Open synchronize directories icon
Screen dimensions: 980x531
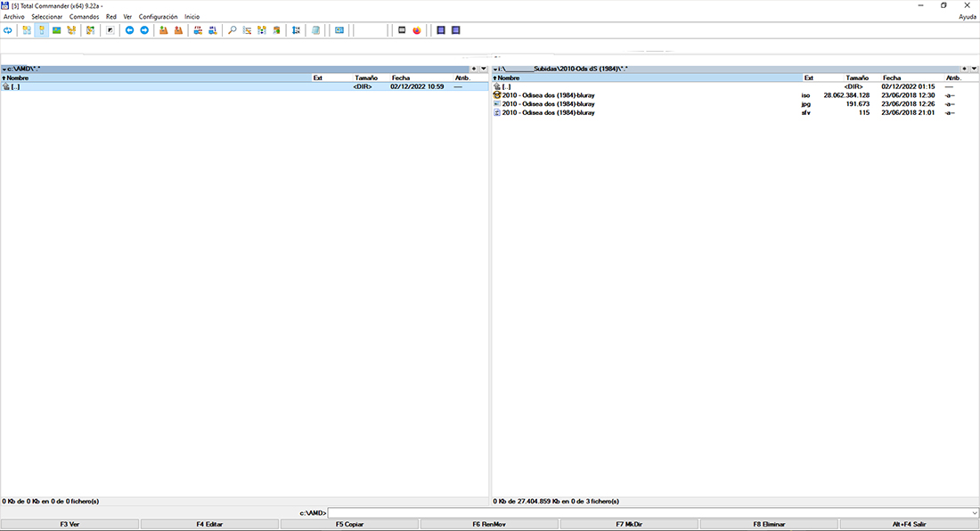click(262, 30)
